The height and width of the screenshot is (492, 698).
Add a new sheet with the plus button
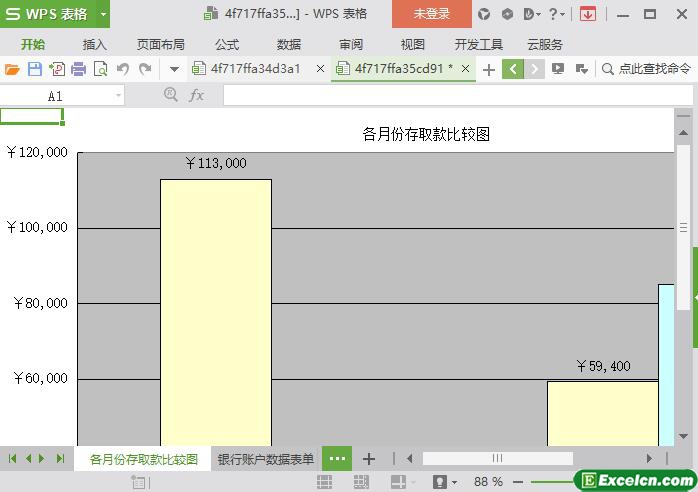click(369, 459)
